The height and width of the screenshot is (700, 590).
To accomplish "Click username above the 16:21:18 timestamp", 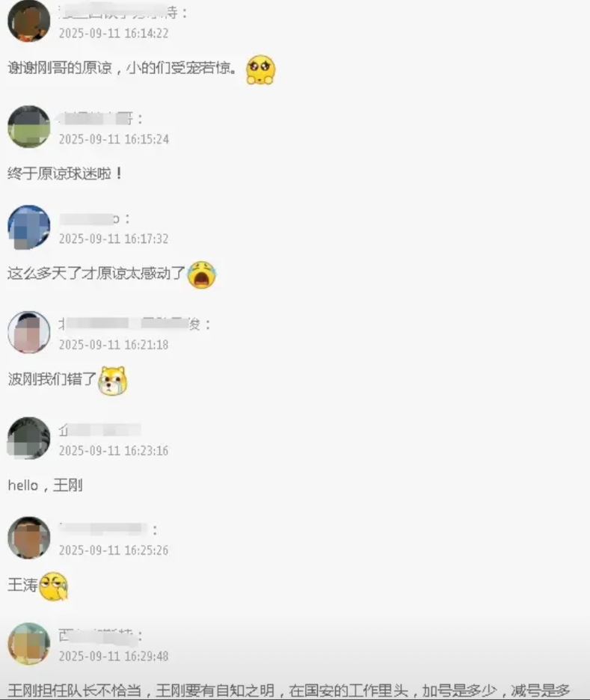I will click(134, 324).
